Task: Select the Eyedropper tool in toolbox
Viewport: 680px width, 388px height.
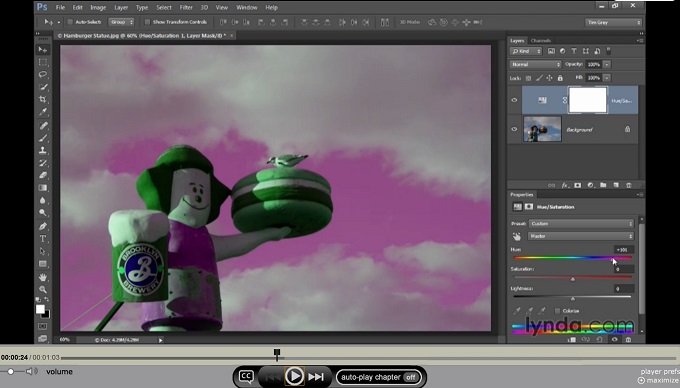Action: [x=42, y=112]
